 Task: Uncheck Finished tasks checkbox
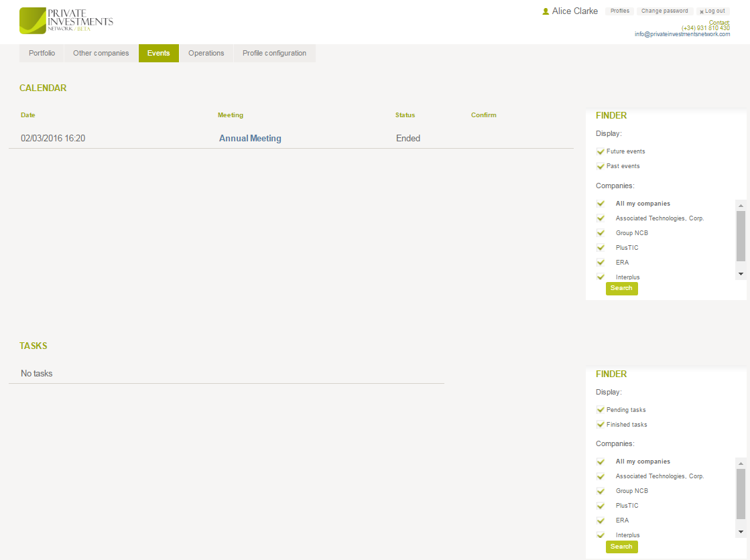(x=601, y=425)
